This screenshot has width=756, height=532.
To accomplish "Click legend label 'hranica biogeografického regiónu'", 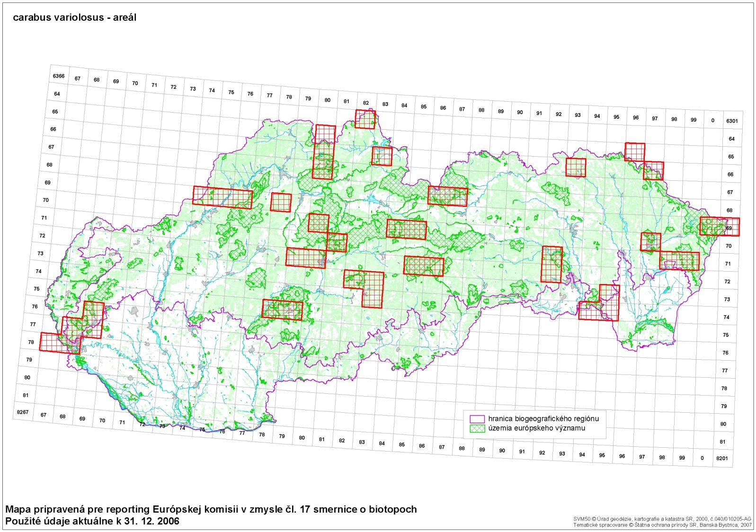I will [543, 419].
